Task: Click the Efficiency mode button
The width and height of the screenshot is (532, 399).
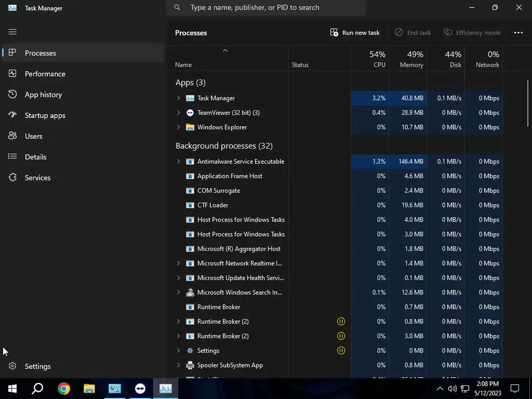Action: coord(472,33)
